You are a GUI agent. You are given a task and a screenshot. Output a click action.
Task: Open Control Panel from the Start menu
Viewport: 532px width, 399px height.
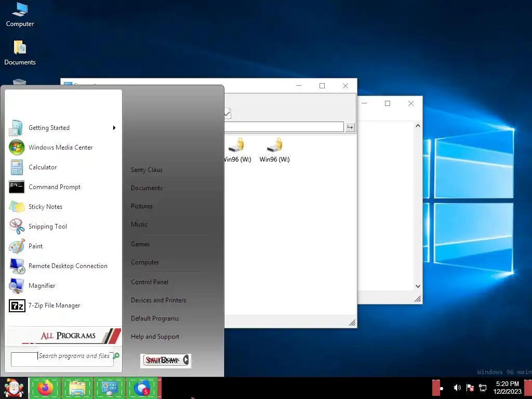point(150,282)
